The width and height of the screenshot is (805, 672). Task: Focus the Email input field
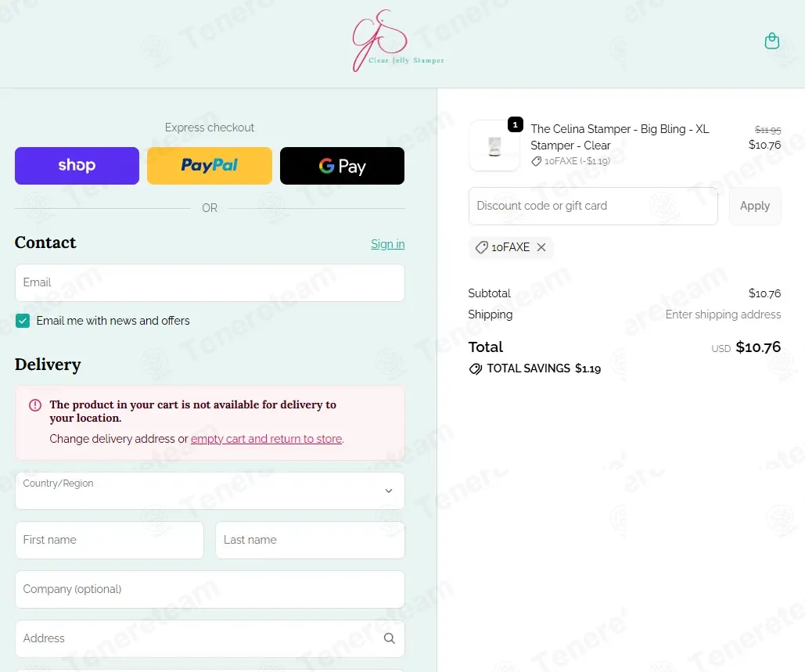210,283
